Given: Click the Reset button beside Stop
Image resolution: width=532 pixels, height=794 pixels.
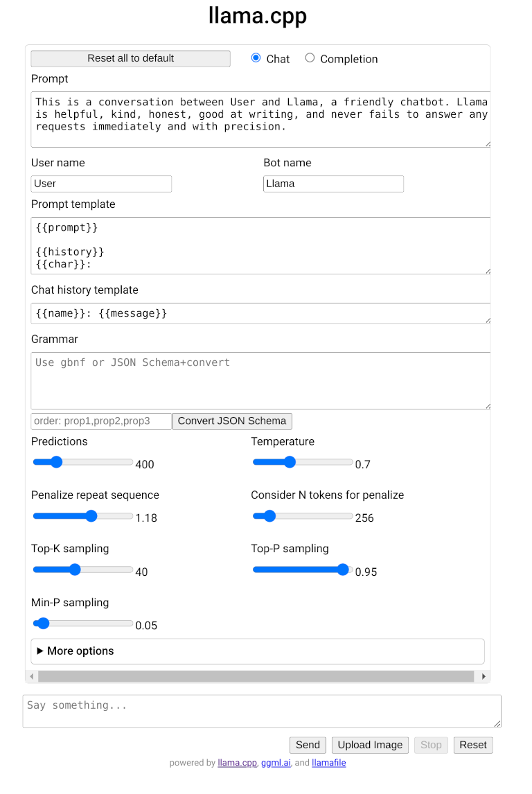Looking at the screenshot, I should [473, 746].
